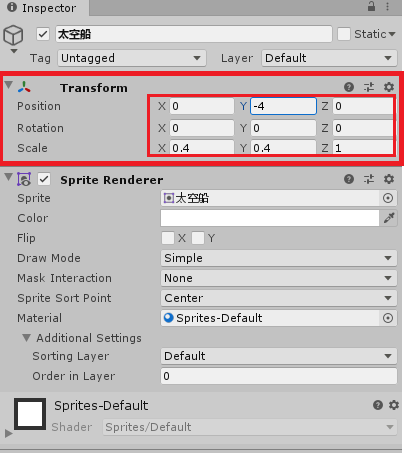
Task: Open the Sorting Layer dropdown
Action: pos(279,356)
